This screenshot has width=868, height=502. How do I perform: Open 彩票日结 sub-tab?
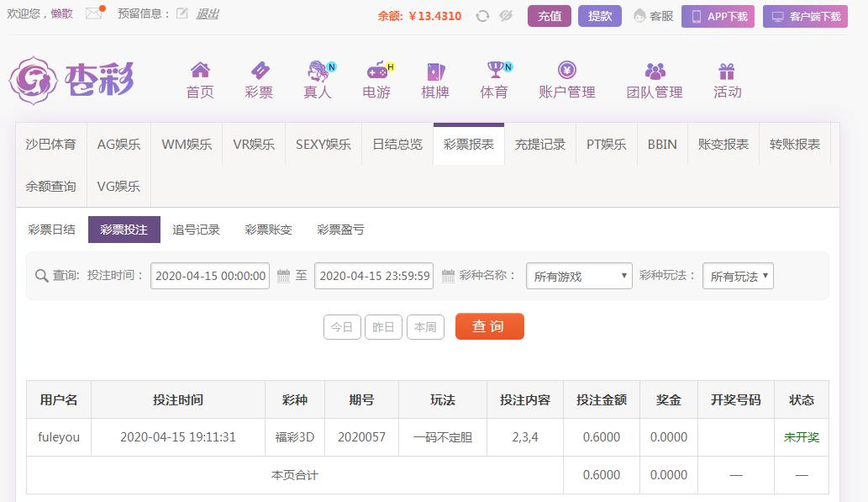tap(51, 230)
